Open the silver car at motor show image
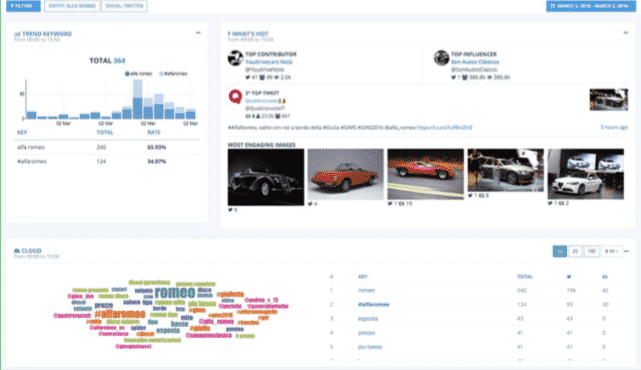 pyautogui.click(x=506, y=170)
